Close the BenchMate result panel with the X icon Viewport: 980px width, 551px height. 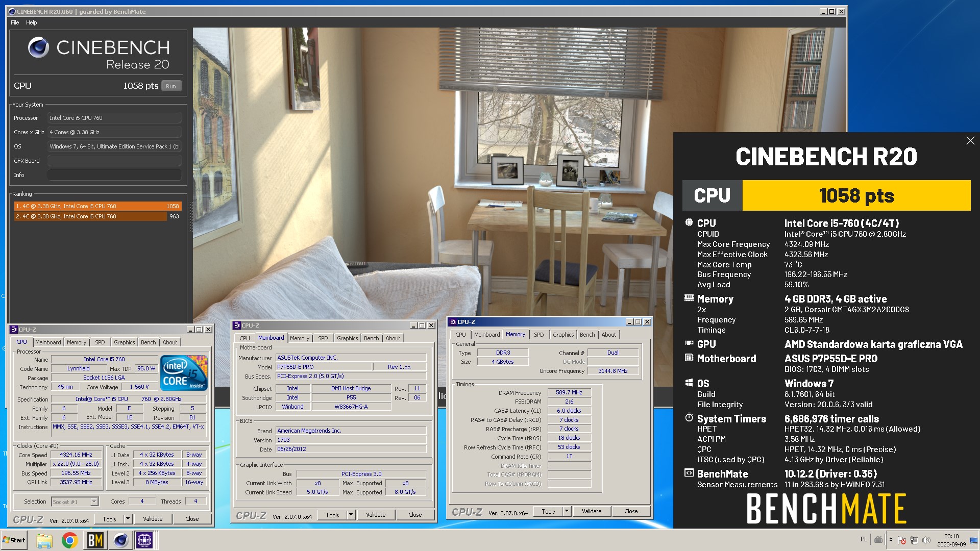[x=970, y=141]
